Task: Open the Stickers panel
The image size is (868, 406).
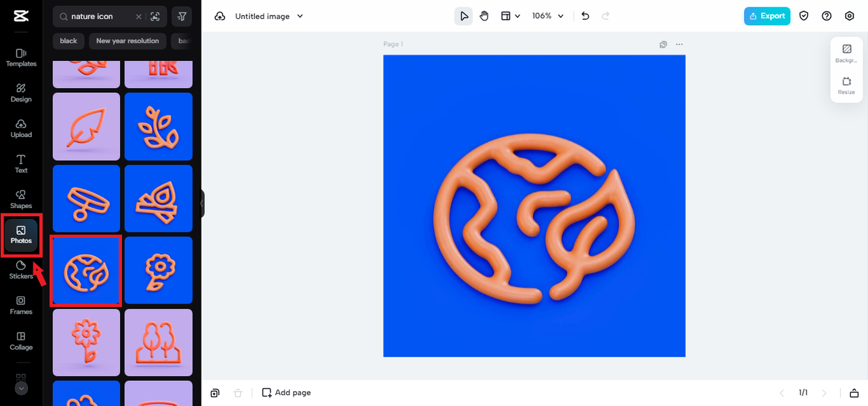Action: [x=21, y=270]
